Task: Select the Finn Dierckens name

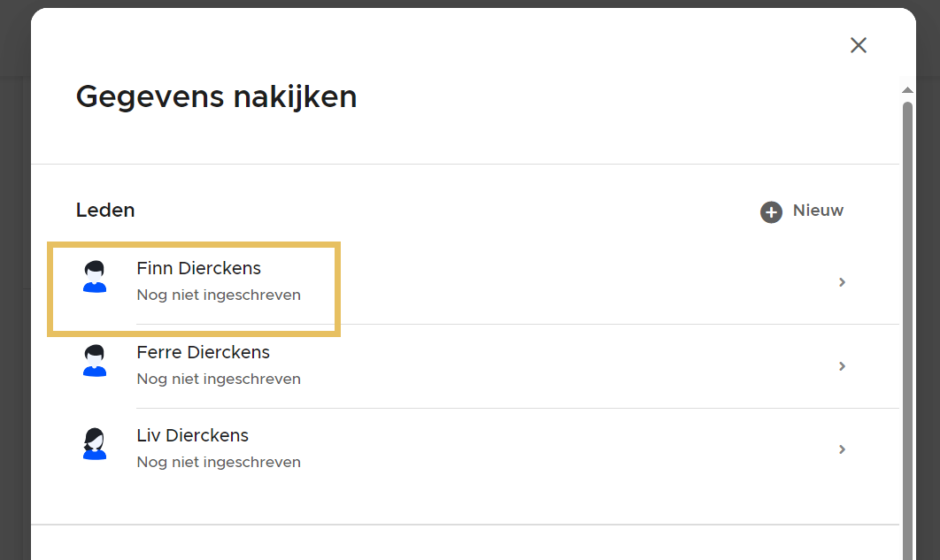Action: 198,268
